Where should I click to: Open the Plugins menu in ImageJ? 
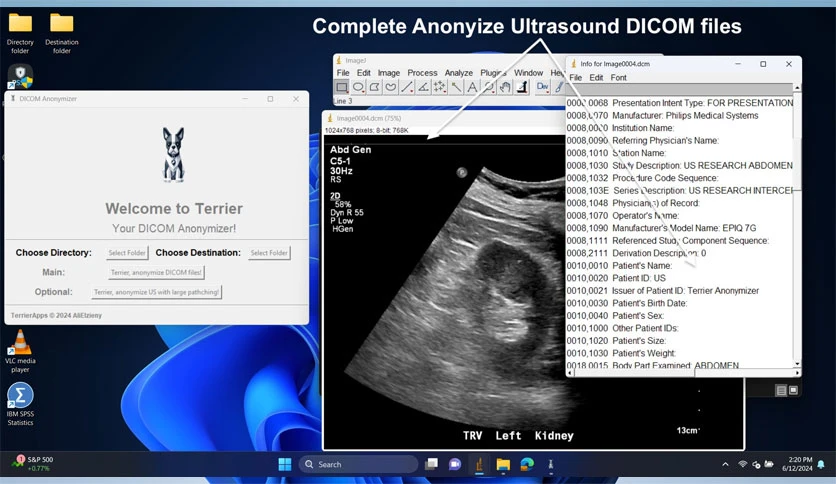(493, 72)
